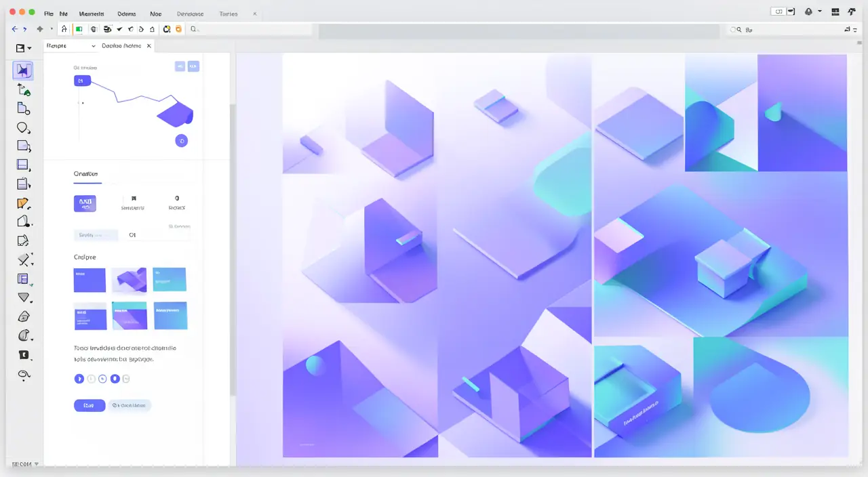Open the first side-panel tab dropdown chevron
This screenshot has height=477, width=868.
93,46
